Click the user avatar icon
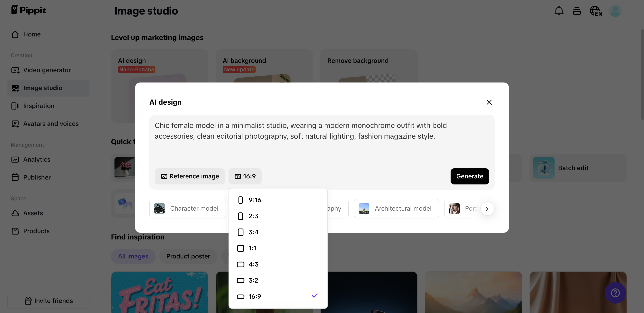 615,11
